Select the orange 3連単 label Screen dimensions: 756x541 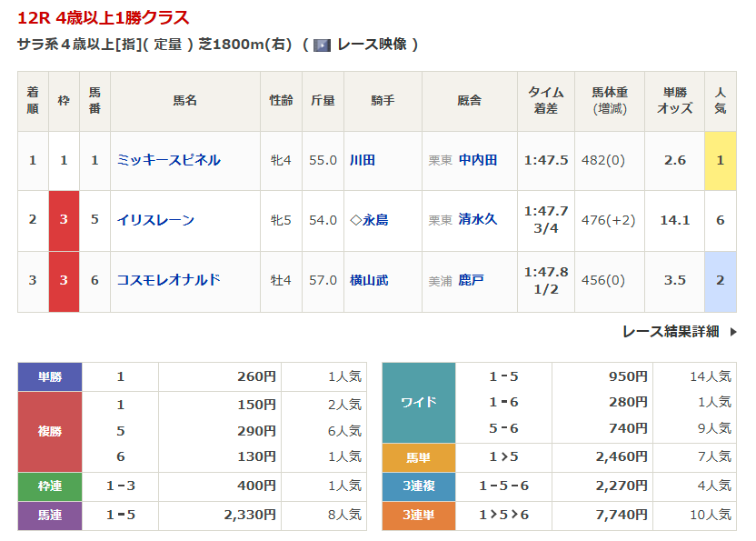click(x=419, y=515)
